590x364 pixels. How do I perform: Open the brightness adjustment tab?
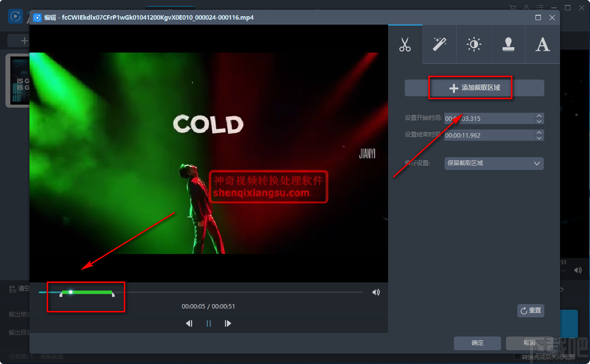474,45
